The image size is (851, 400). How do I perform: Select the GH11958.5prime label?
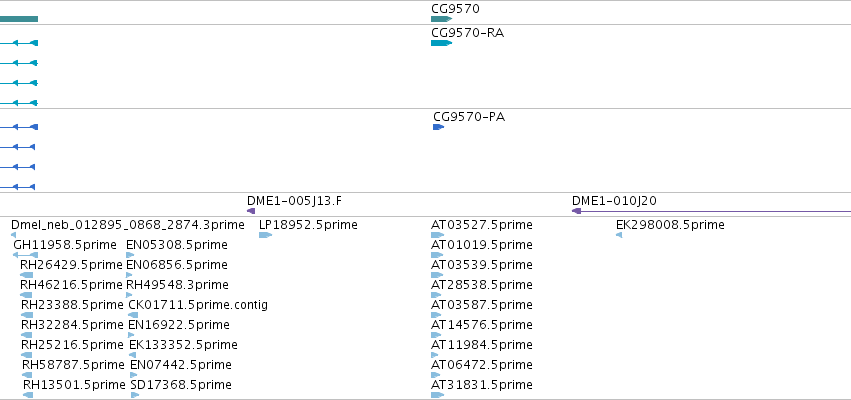coord(65,245)
